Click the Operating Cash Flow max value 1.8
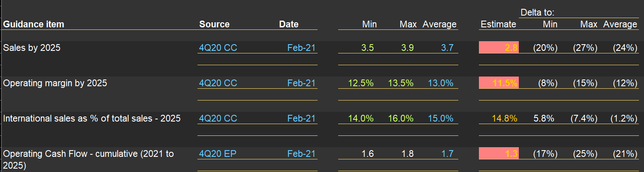 pyautogui.click(x=407, y=154)
